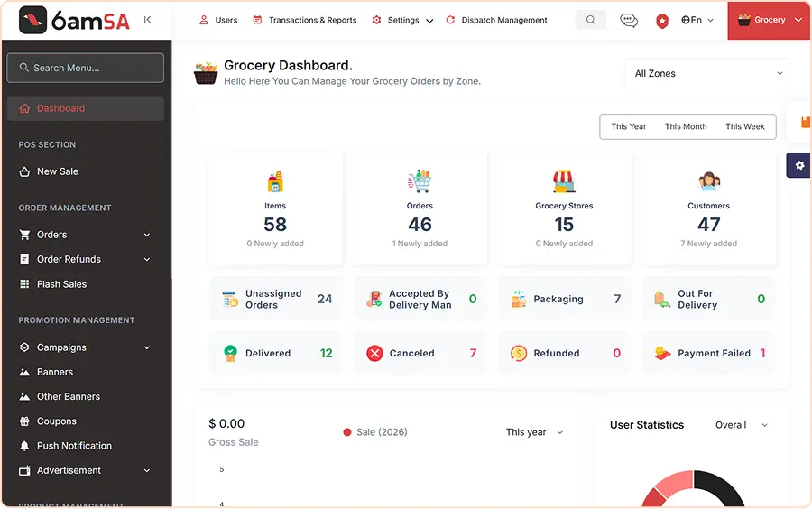
Task: Click the Packaging count 7
Action: (x=617, y=300)
